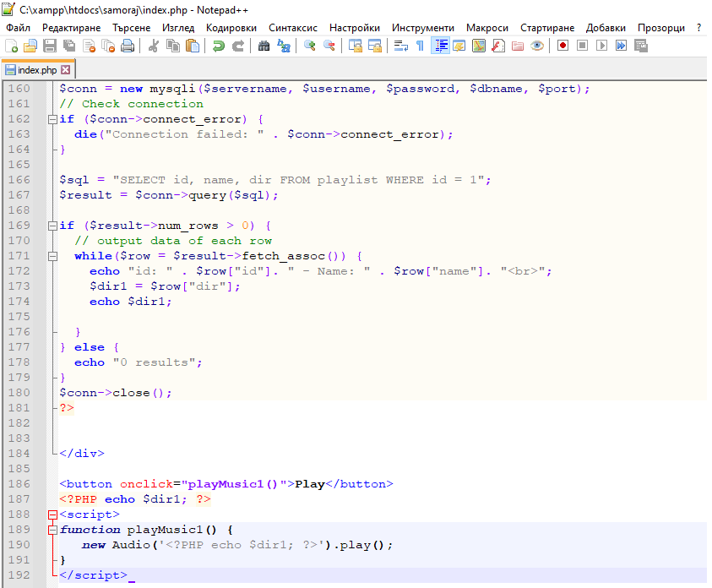Toggle word wrap in the toolbar
Screen dimensions: 712x588
click(400, 46)
